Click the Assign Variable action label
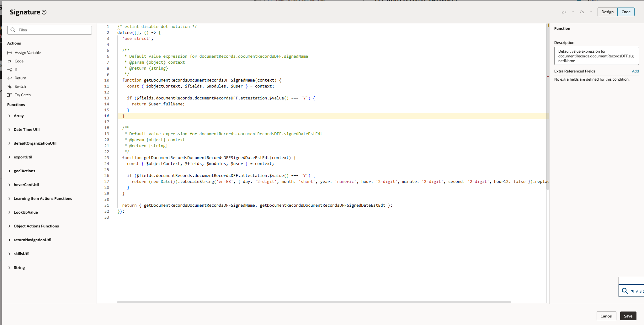This screenshot has height=325, width=644. pyautogui.click(x=28, y=53)
